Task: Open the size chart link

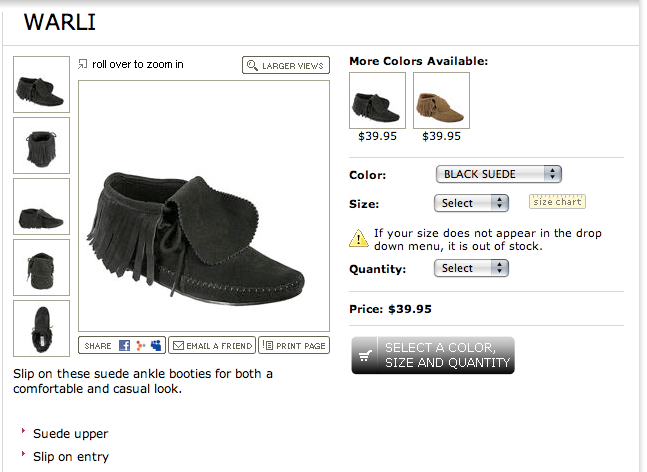Action: pyautogui.click(x=557, y=202)
